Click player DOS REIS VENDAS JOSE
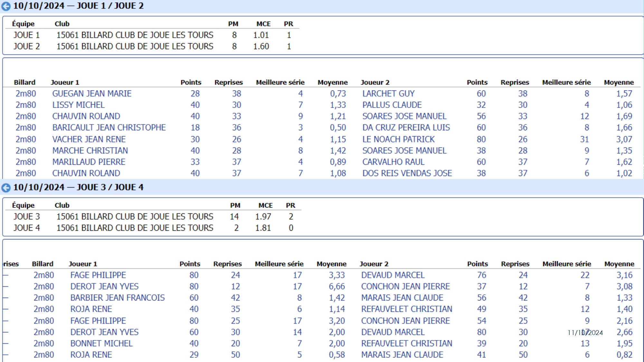644x362 pixels. [x=407, y=173]
